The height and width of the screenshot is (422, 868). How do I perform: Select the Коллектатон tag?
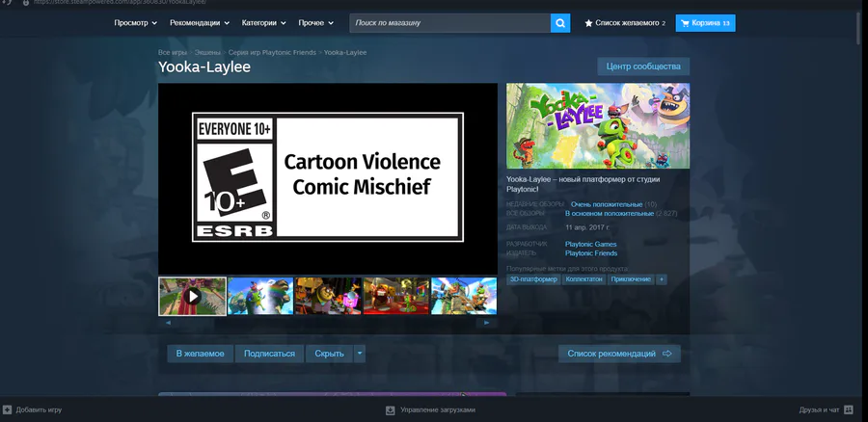point(584,279)
